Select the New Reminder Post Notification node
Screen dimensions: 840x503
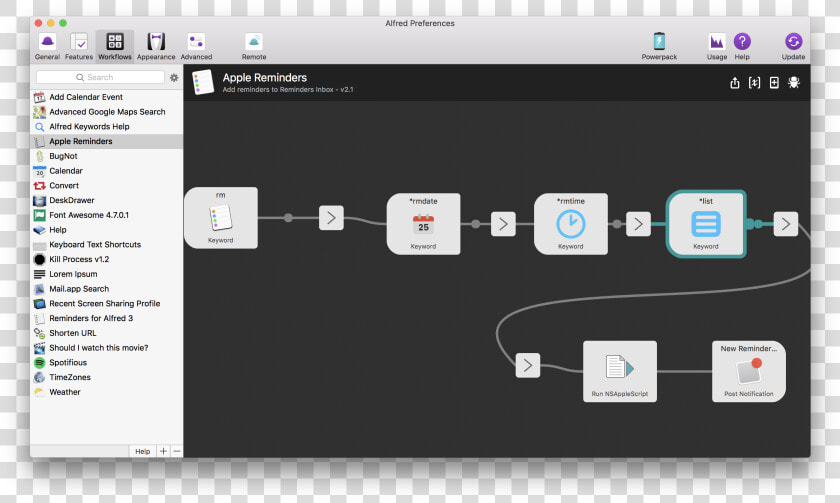tap(749, 371)
